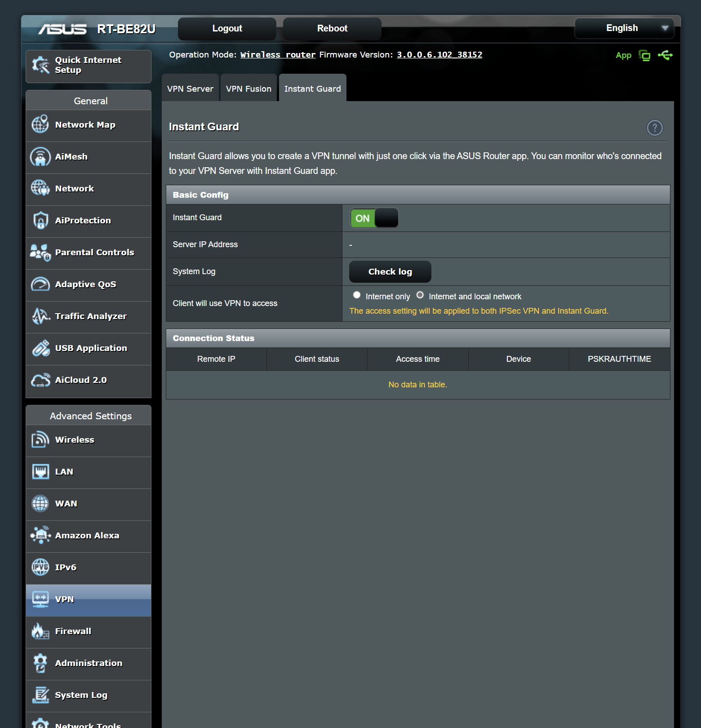This screenshot has height=728, width=701.
Task: Click the Remote IP column header
Action: pos(216,359)
